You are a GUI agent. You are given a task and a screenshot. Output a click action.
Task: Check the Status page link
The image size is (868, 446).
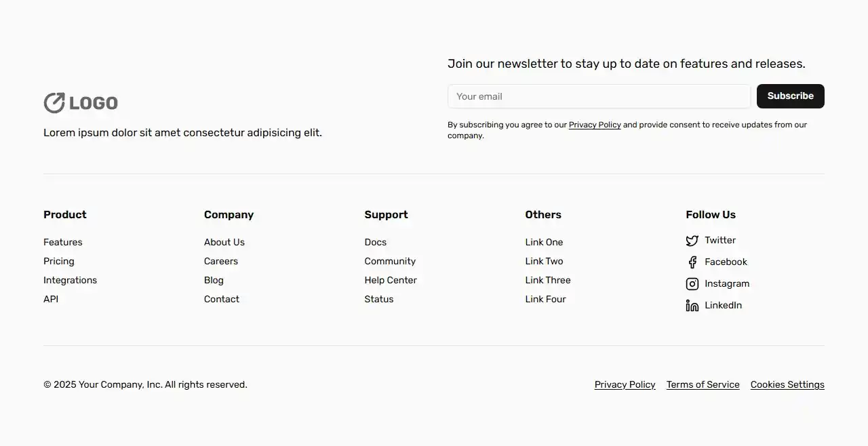(x=378, y=298)
